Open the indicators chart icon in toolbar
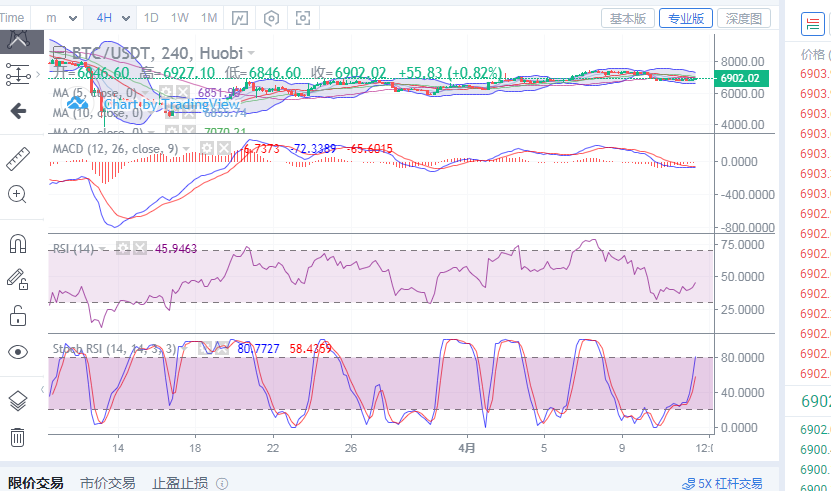This screenshot has width=831, height=491. [x=240, y=19]
